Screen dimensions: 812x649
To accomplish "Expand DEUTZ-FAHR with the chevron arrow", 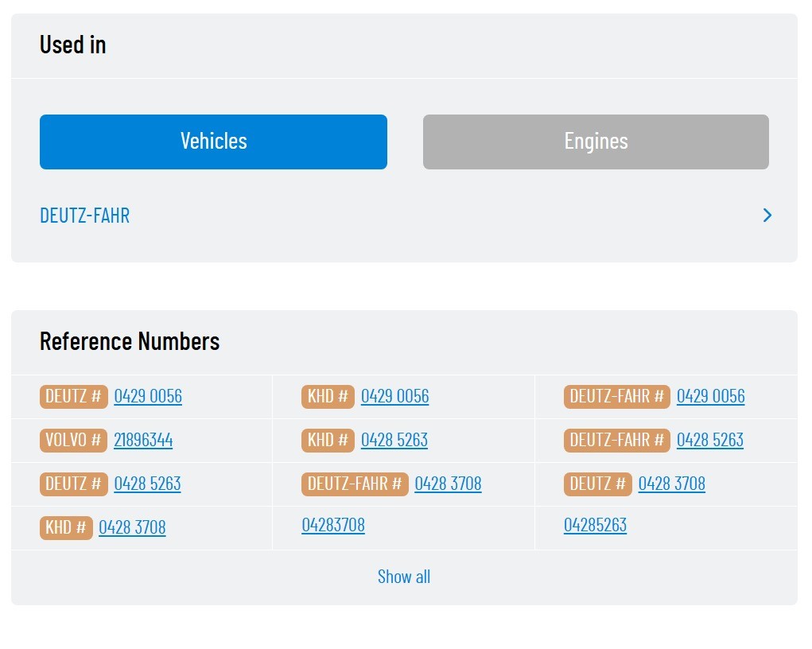I will 767,216.
